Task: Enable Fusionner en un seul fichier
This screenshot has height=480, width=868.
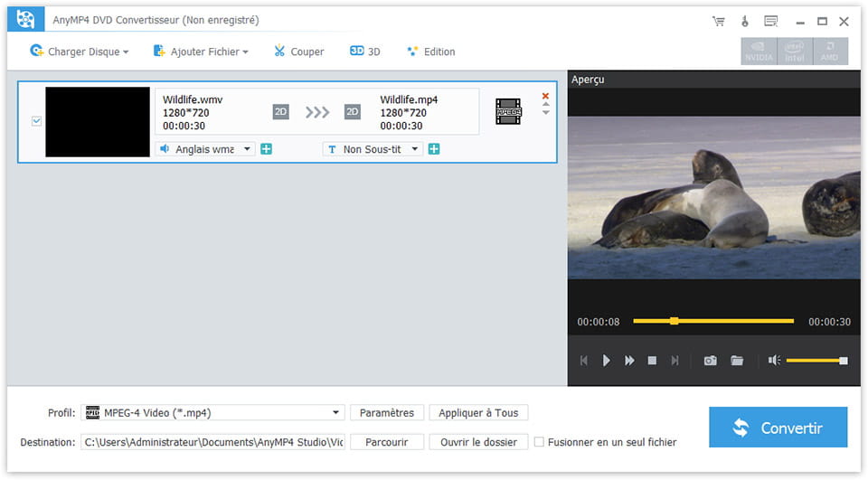Action: coord(540,442)
